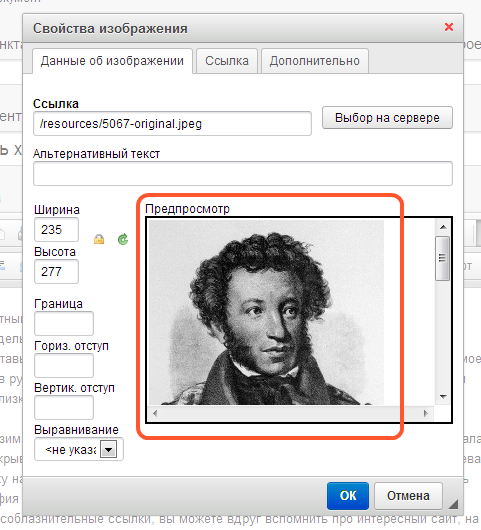Open the Дополнительно tab

(315, 61)
